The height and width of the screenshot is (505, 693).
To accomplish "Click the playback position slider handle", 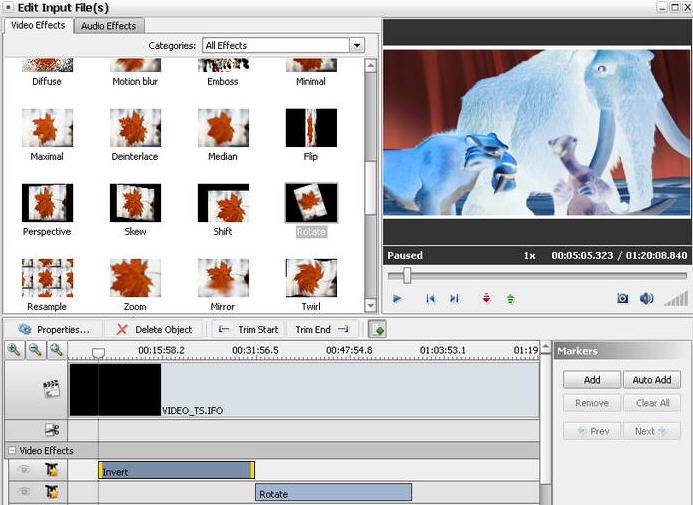I will [x=407, y=275].
